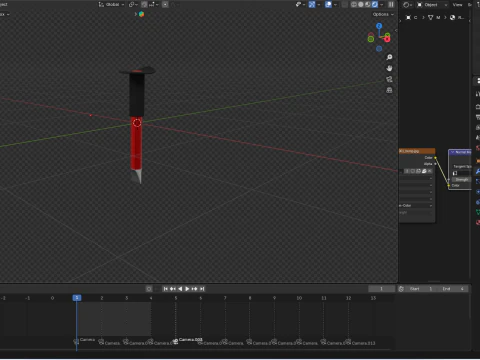Toggle X-ray mode icon

pyautogui.click(x=345, y=4)
